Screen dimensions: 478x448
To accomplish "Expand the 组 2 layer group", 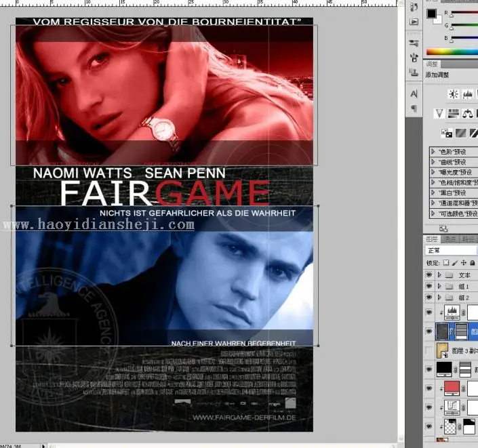I will pos(439,297).
